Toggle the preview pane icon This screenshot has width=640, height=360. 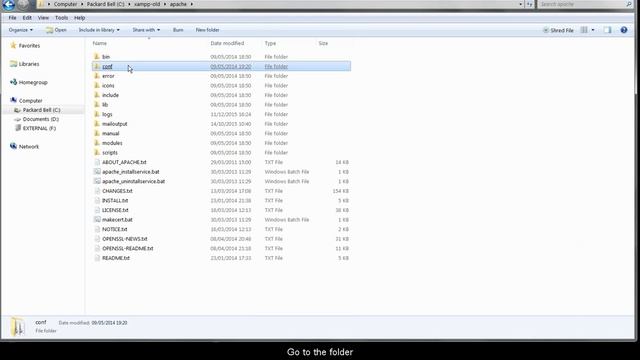pos(607,30)
